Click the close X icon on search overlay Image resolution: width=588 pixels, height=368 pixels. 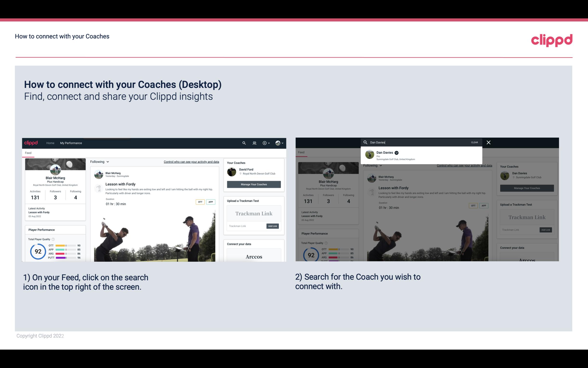(488, 142)
